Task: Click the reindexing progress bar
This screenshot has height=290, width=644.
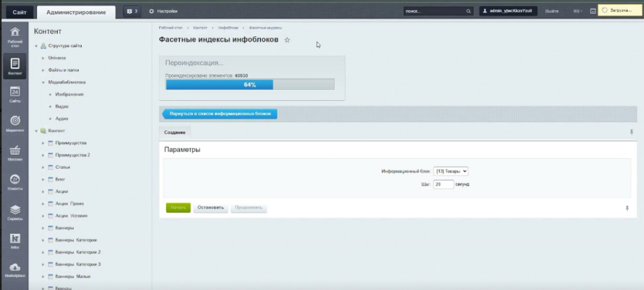Action: pos(250,84)
